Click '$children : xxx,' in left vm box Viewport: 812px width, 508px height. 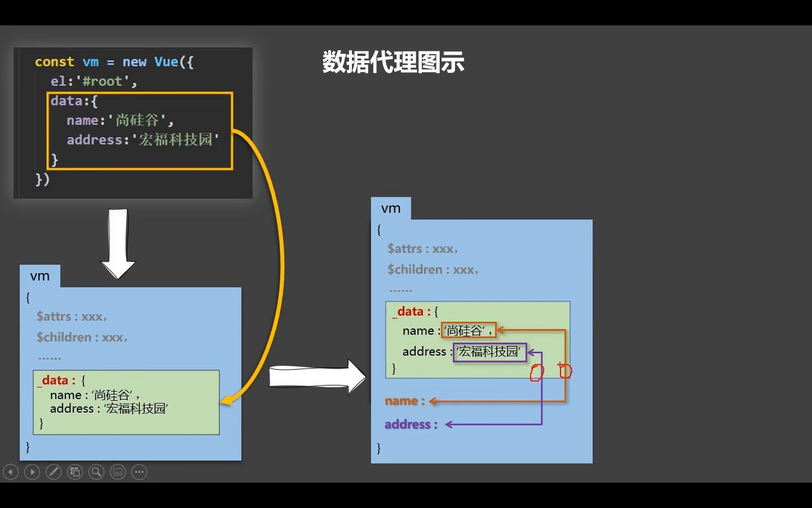82,338
